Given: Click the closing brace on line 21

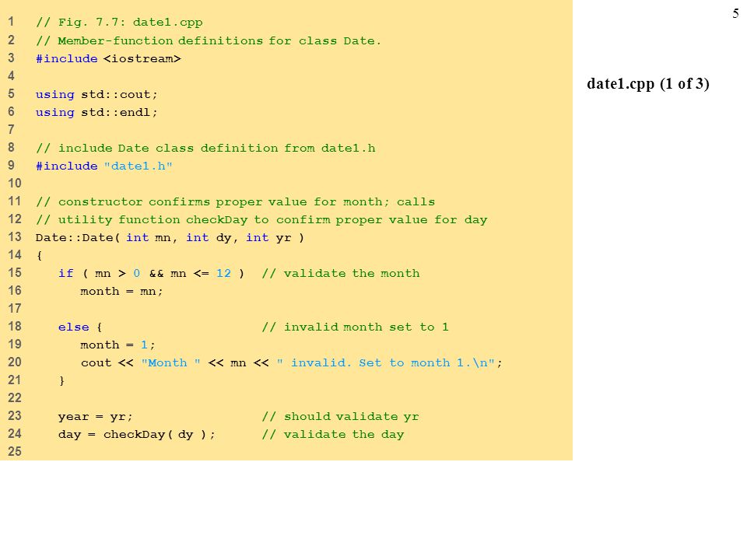Looking at the screenshot, I should click(x=61, y=381).
